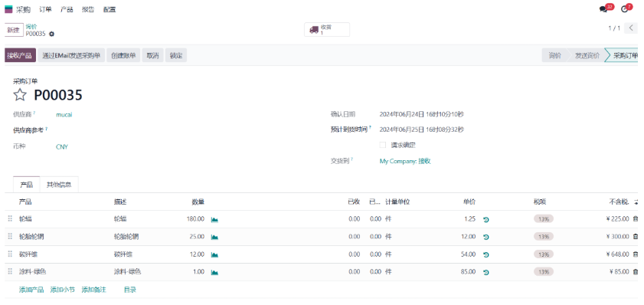644x305 pixels.
Task: Click the 接收产品 button
Action: (20, 55)
